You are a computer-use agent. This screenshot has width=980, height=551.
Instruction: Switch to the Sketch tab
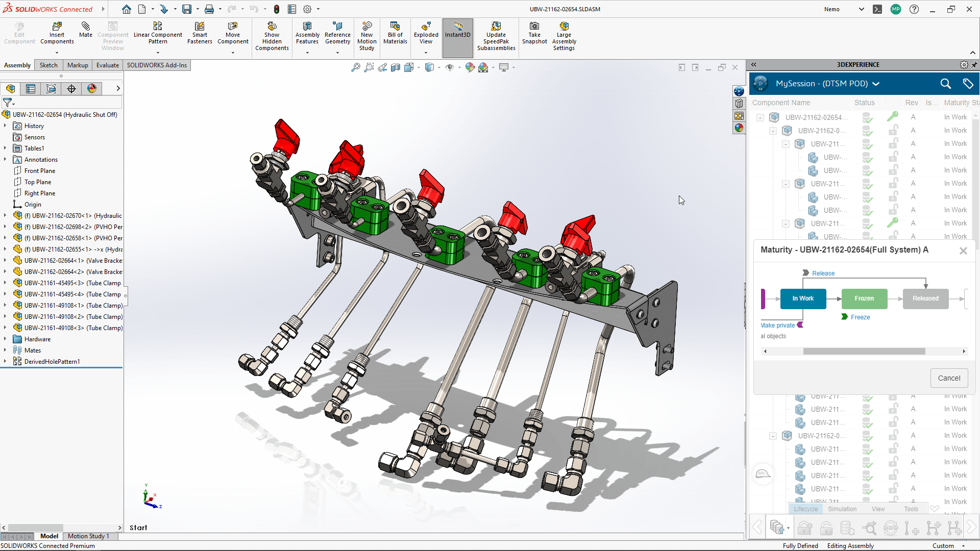tap(48, 65)
